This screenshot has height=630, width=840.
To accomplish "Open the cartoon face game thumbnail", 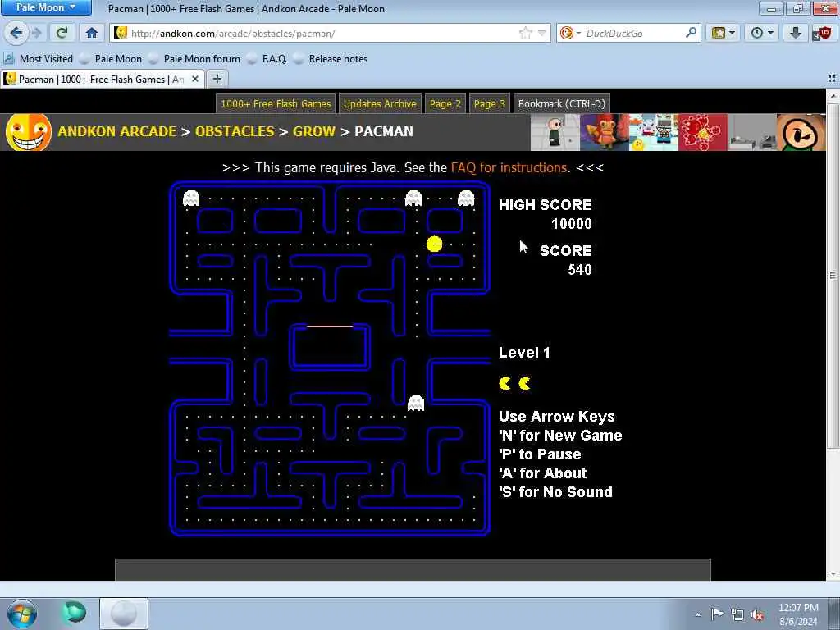I will click(801, 132).
